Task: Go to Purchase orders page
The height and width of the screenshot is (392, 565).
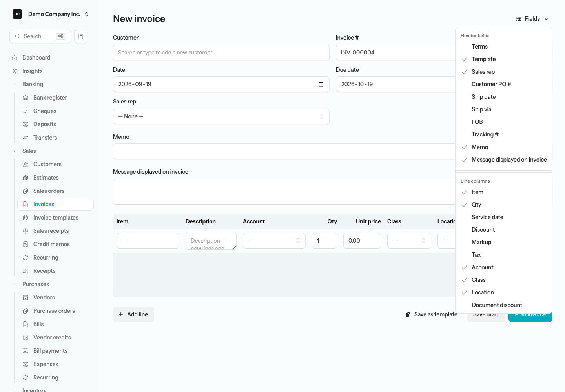Action: click(x=55, y=311)
